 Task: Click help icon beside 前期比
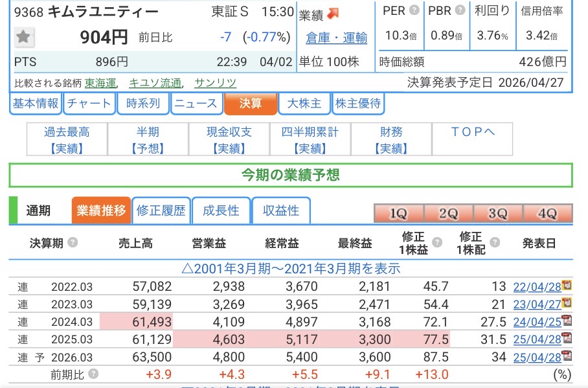tap(94, 374)
